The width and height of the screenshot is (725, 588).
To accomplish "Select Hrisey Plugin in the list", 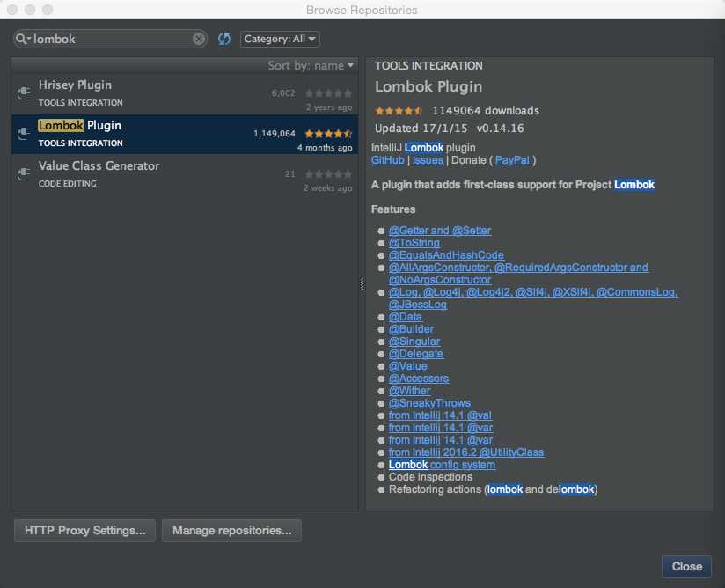I will [185, 94].
